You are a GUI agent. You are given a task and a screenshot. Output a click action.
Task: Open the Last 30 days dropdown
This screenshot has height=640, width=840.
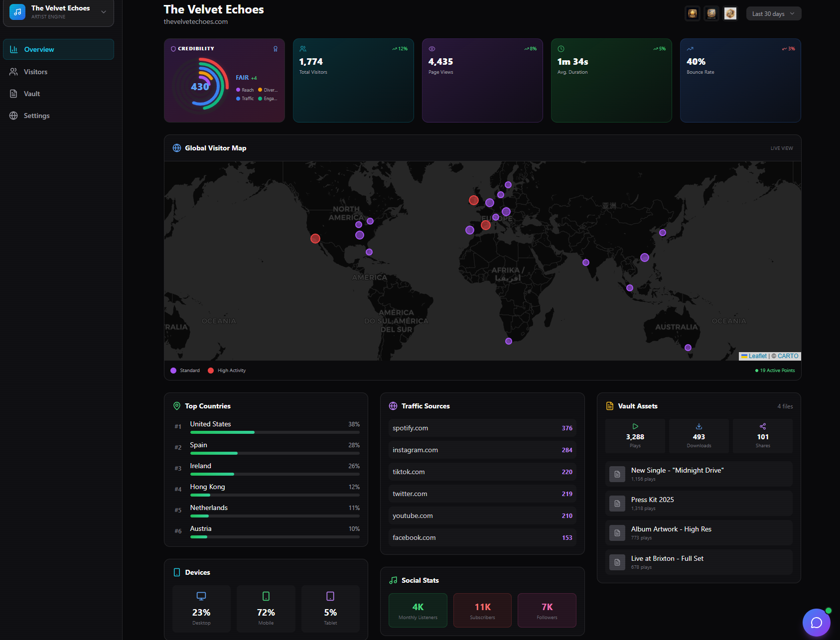[773, 14]
